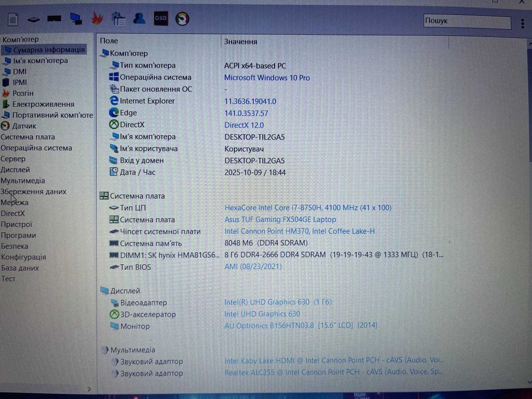The height and width of the screenshot is (399, 532).
Task: Open Конфігурація in the sidebar
Action: (x=23, y=257)
